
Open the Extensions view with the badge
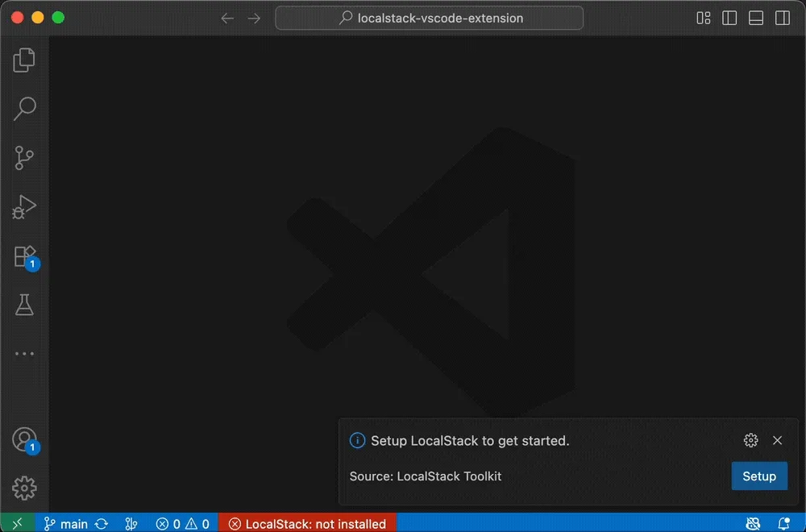coord(24,256)
